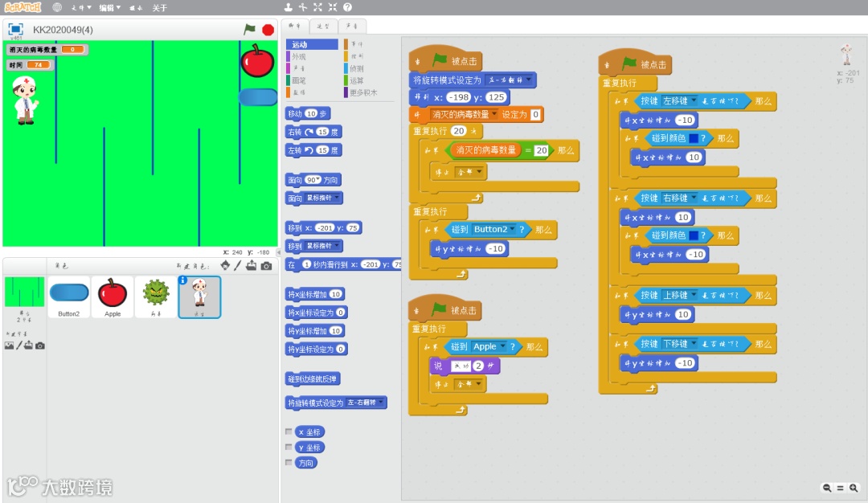Open 上移键 key dropdown
Screen dimensions: 868x503
click(693, 294)
